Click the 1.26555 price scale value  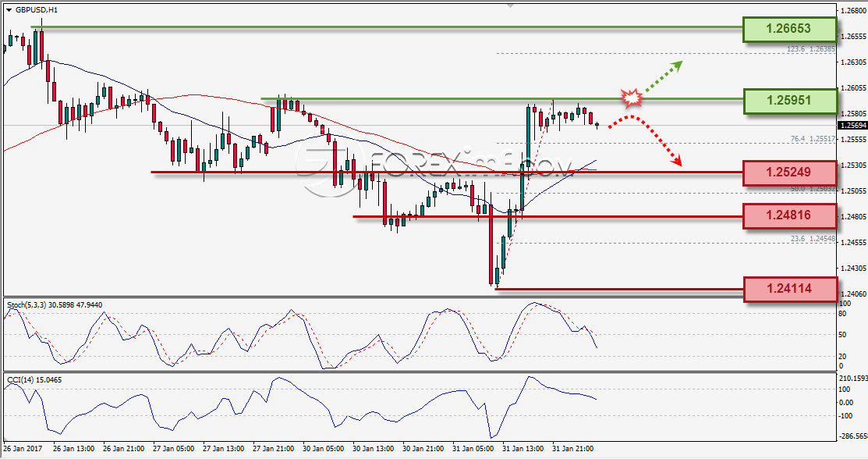tap(853, 37)
